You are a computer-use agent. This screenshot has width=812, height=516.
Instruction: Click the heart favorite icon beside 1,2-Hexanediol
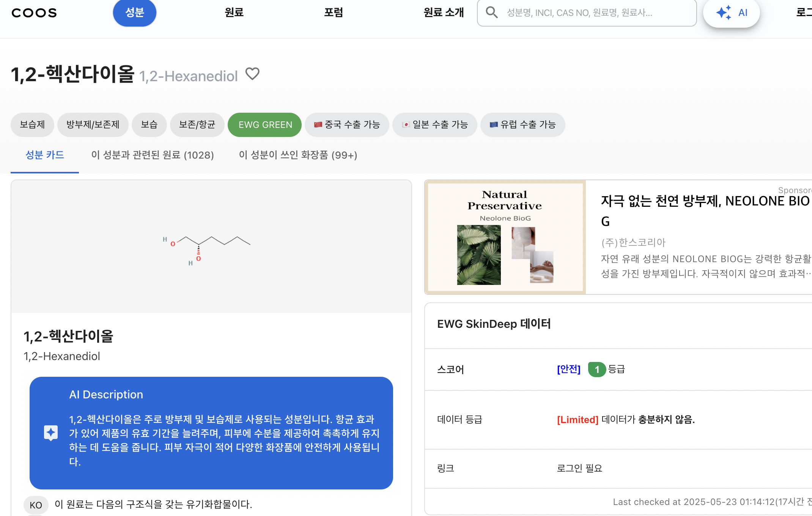click(252, 74)
